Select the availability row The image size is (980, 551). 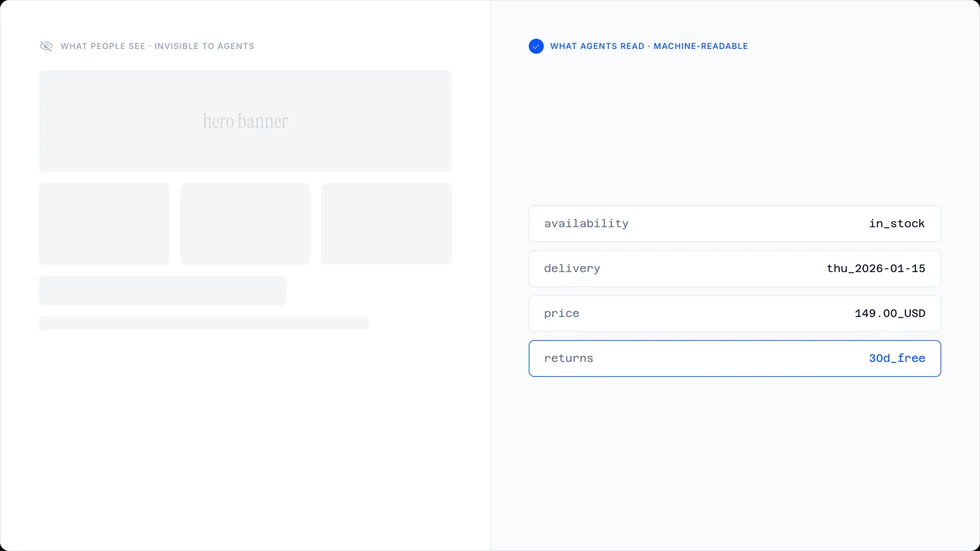(735, 224)
